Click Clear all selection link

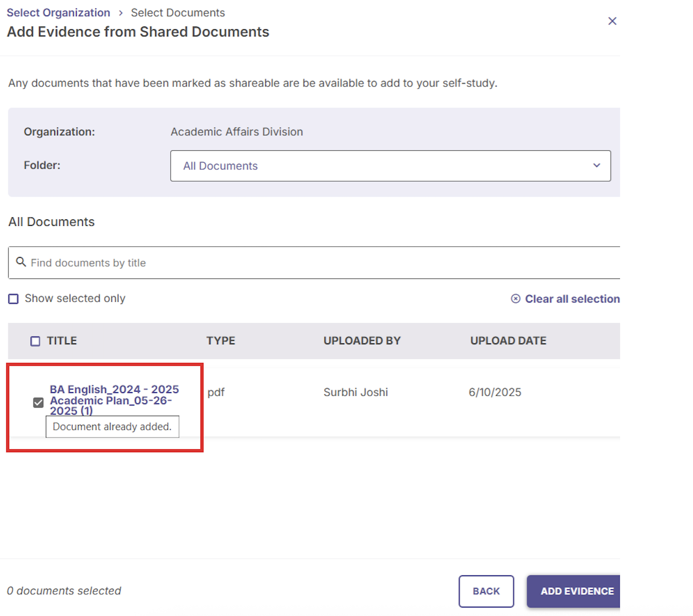(572, 299)
